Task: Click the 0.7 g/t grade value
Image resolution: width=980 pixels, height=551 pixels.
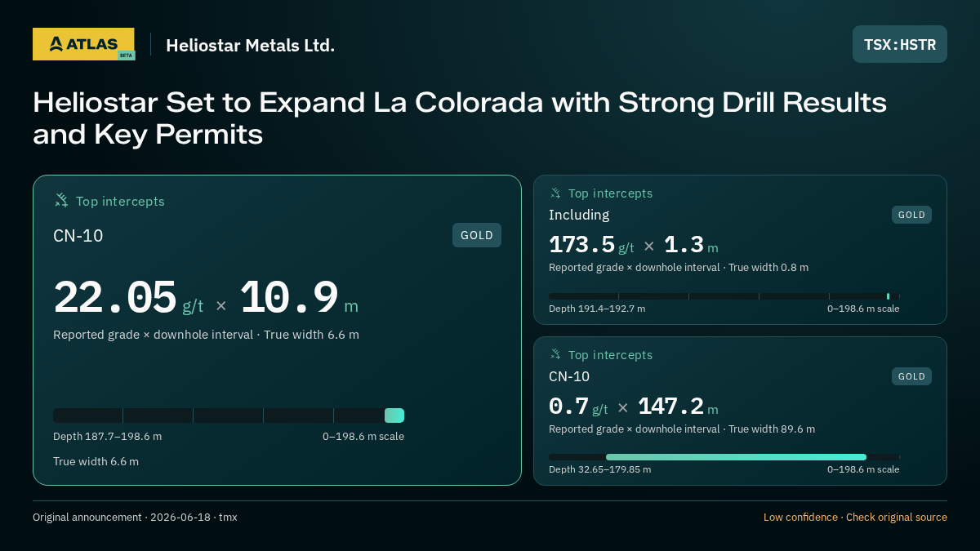Action: pos(578,407)
